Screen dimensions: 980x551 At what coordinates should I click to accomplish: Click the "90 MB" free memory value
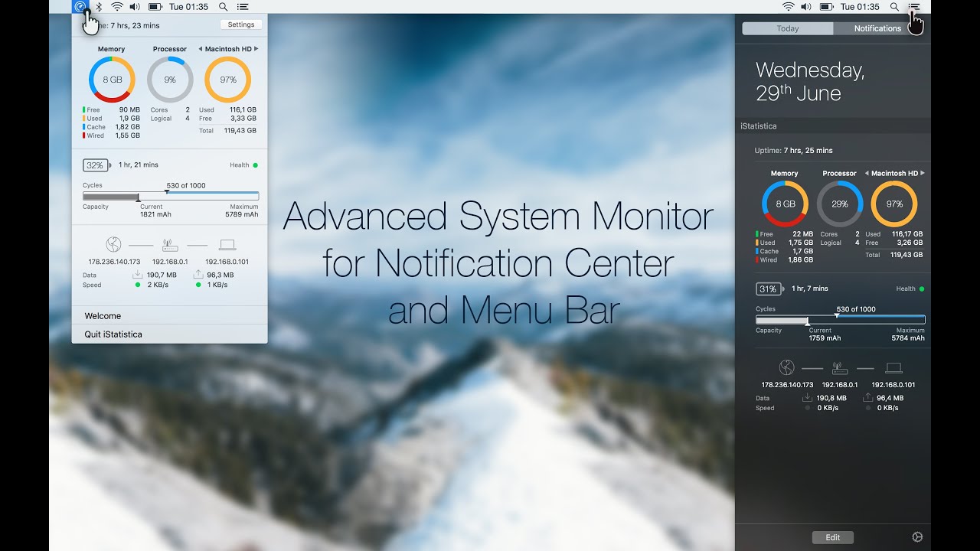(x=129, y=110)
